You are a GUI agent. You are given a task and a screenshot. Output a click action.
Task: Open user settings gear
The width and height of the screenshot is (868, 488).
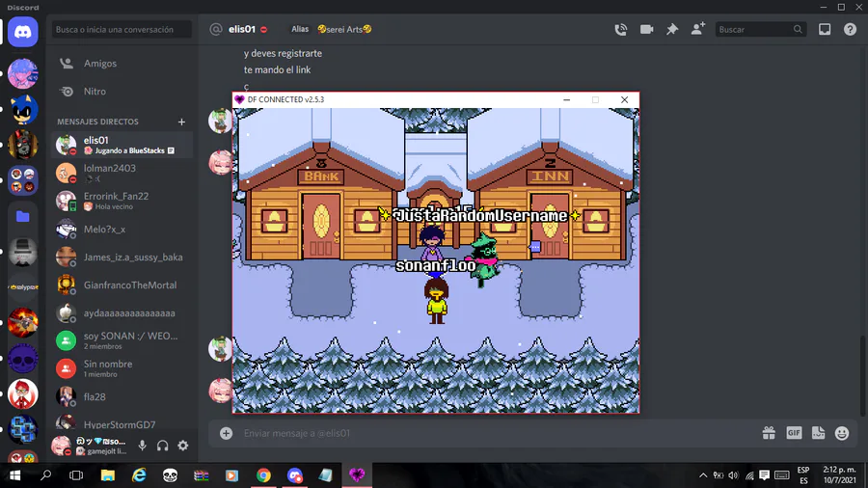tap(182, 446)
